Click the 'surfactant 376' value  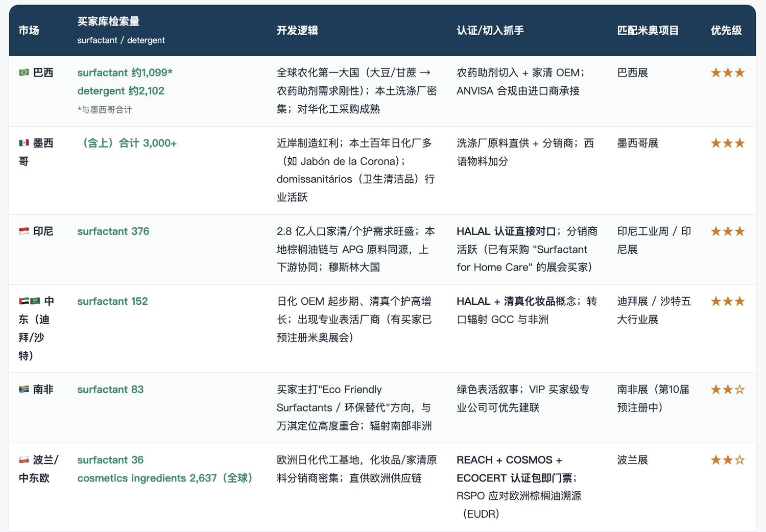click(113, 231)
